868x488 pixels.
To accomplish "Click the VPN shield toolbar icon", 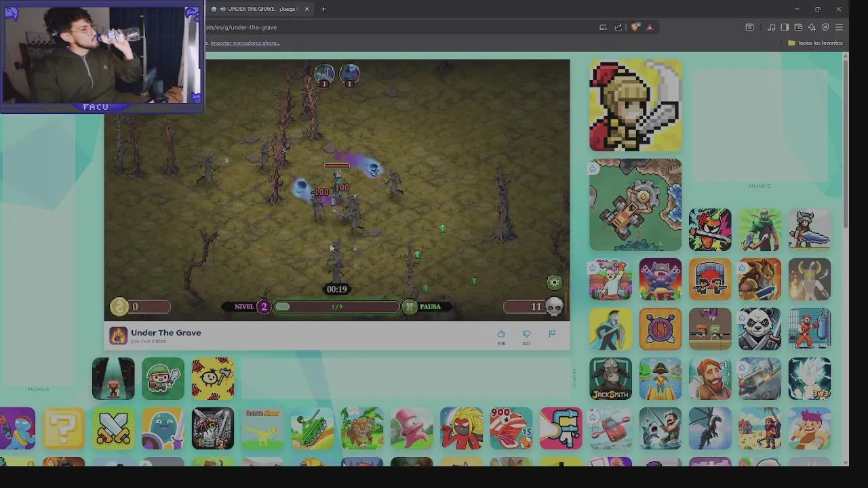I will click(x=825, y=27).
